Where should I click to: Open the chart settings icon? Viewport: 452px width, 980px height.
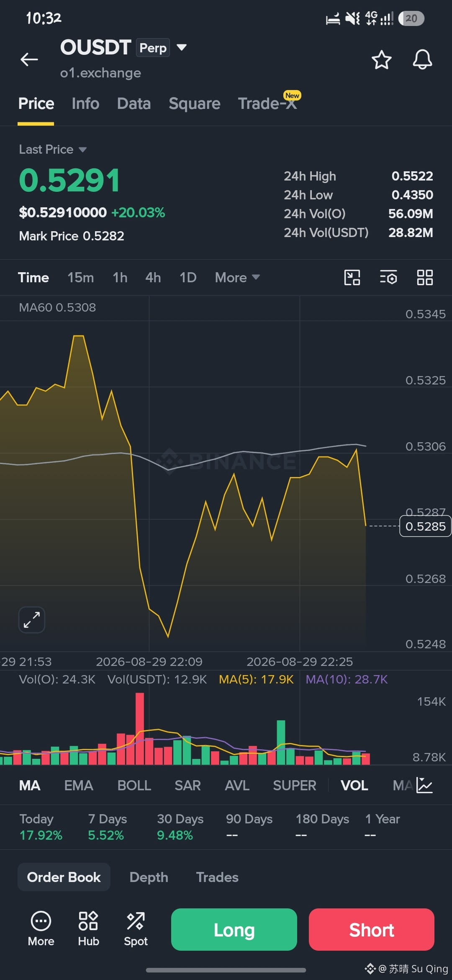[x=388, y=277]
